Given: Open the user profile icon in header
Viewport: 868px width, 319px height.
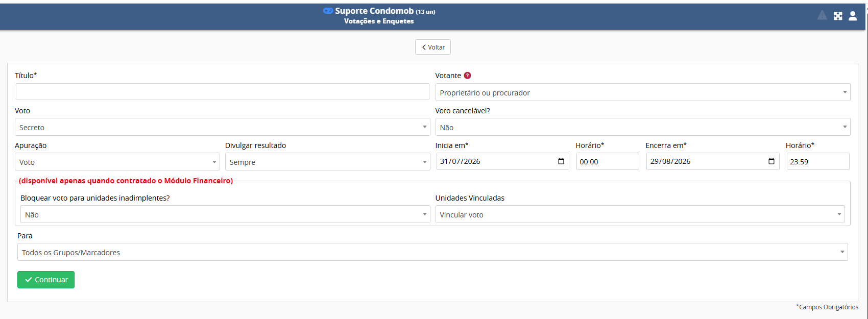Looking at the screenshot, I should (853, 16).
